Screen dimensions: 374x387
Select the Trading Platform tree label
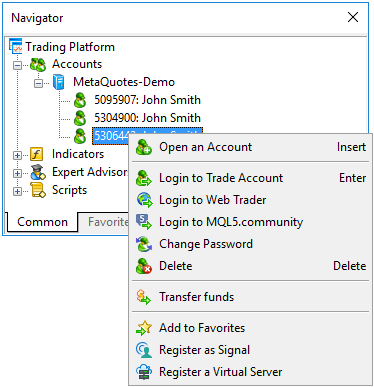[x=70, y=47]
